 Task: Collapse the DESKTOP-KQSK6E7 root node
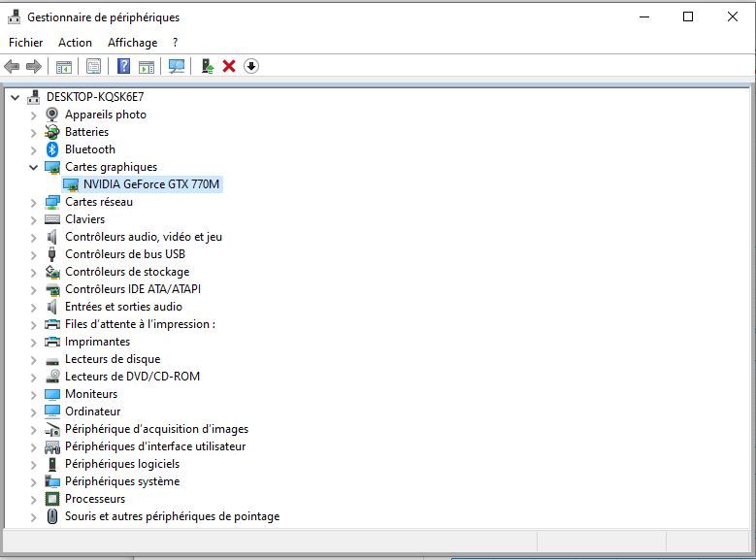tap(15, 97)
